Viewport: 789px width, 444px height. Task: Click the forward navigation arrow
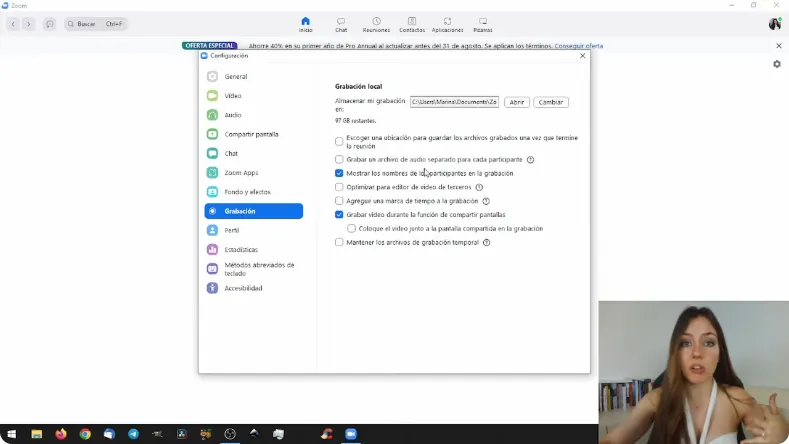(x=29, y=24)
